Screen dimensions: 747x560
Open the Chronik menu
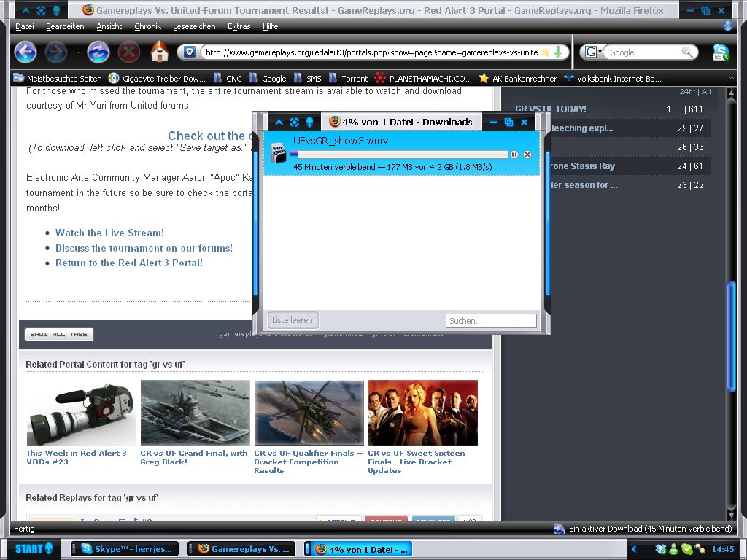tap(147, 26)
